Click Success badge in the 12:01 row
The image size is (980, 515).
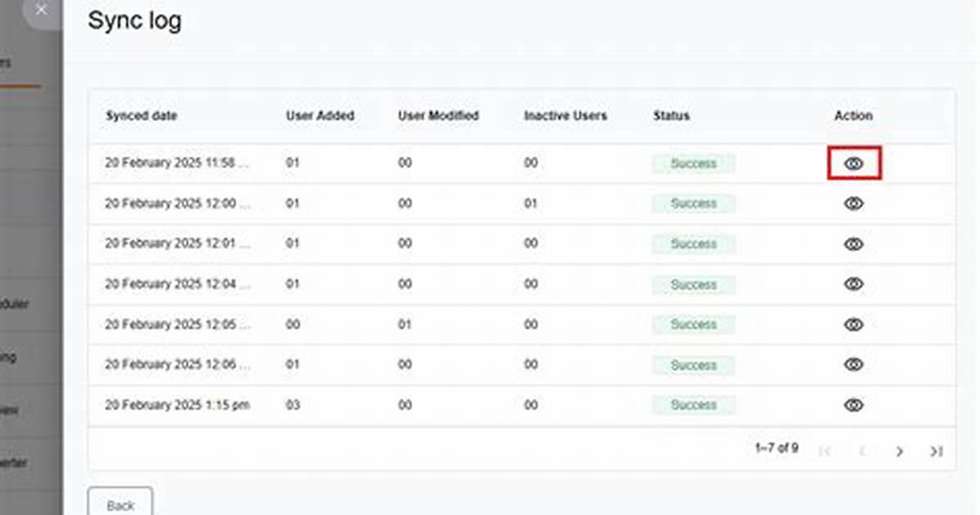coord(694,244)
